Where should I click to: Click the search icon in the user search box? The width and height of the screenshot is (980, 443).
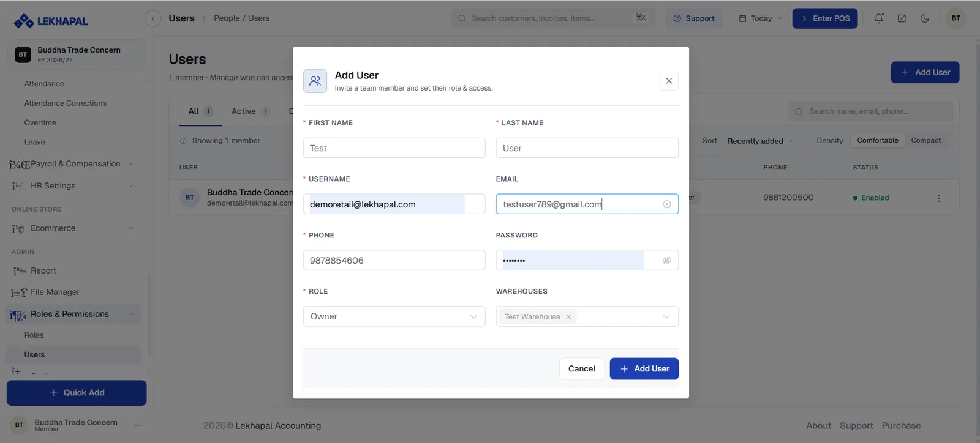point(799,111)
